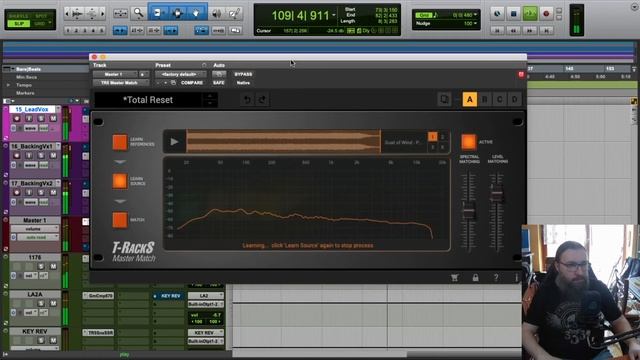Select GRID edit mode
640x360 pixels.
coord(40,24)
